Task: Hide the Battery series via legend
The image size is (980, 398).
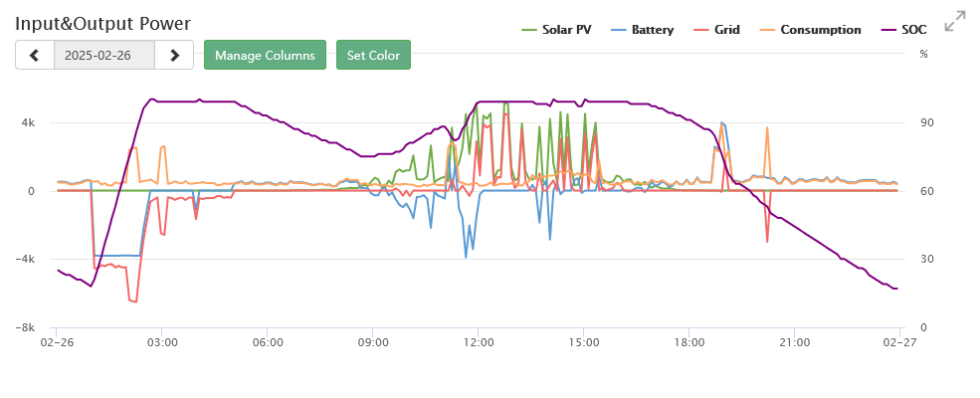Action: click(652, 30)
